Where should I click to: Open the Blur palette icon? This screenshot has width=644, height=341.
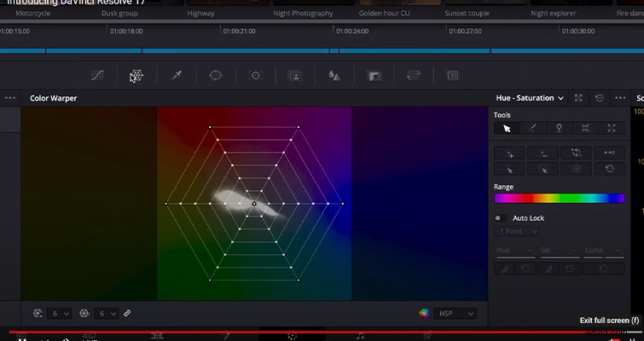(334, 76)
